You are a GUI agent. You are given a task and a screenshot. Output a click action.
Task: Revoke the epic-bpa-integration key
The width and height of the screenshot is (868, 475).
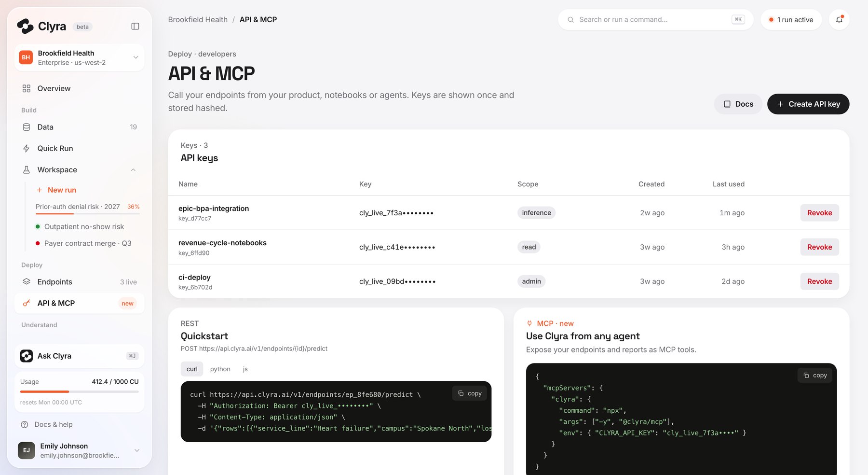tap(819, 213)
